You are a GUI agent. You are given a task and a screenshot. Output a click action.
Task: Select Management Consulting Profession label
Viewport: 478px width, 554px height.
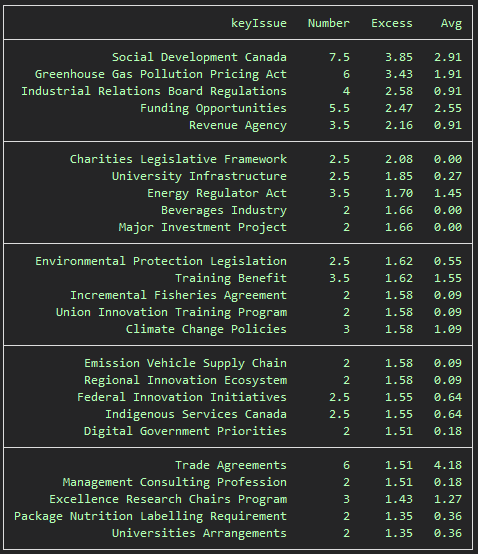coord(175,482)
